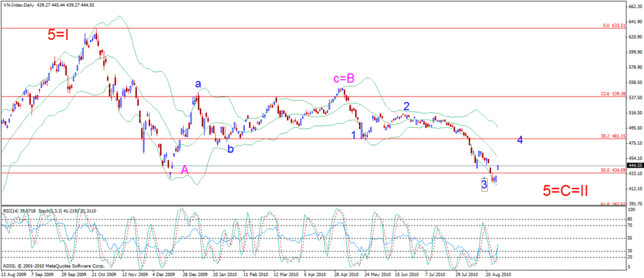Click the blue 'b' wave label
644x278 pixels.
tap(231, 149)
